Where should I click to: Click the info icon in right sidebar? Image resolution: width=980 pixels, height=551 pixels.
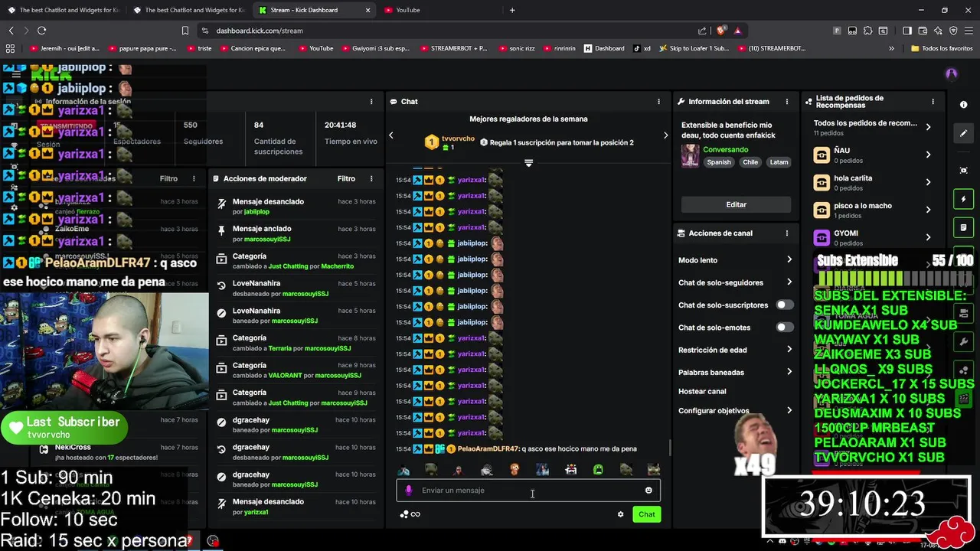tap(963, 104)
